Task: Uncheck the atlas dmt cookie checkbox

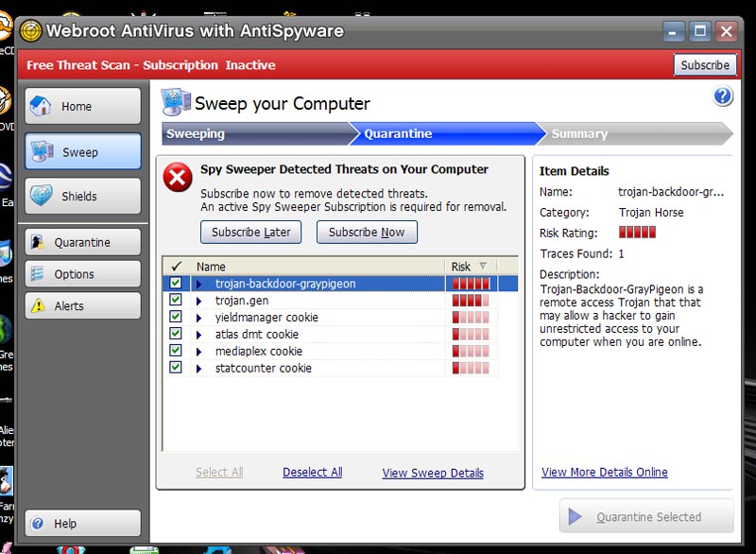Action: pos(176,334)
